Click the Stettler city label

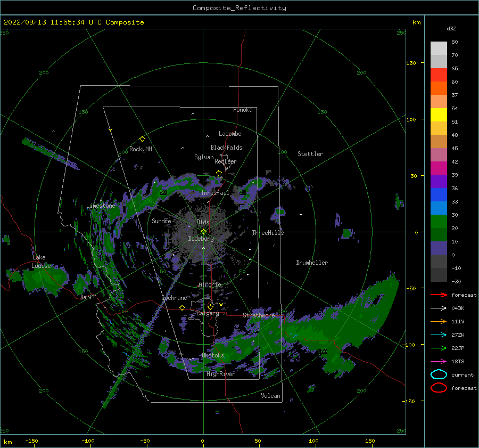[x=310, y=154]
